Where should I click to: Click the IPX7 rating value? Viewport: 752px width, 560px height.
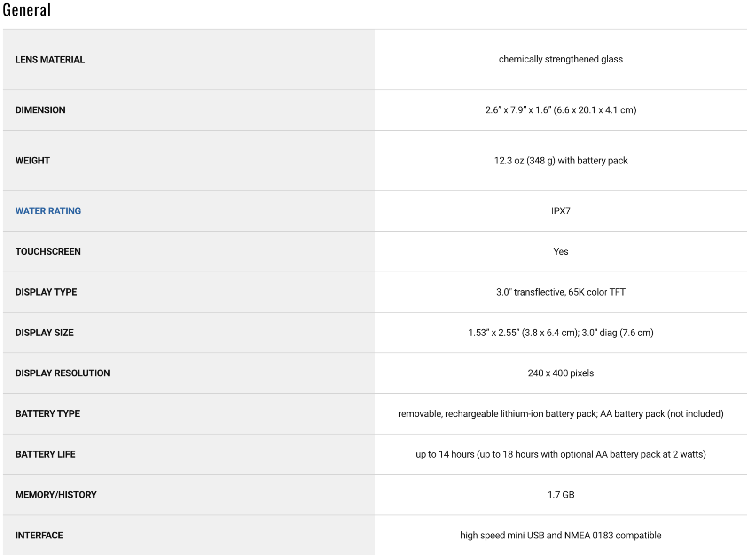coord(561,211)
